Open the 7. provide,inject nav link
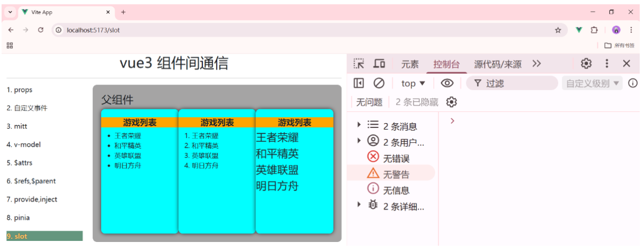 pos(32,199)
